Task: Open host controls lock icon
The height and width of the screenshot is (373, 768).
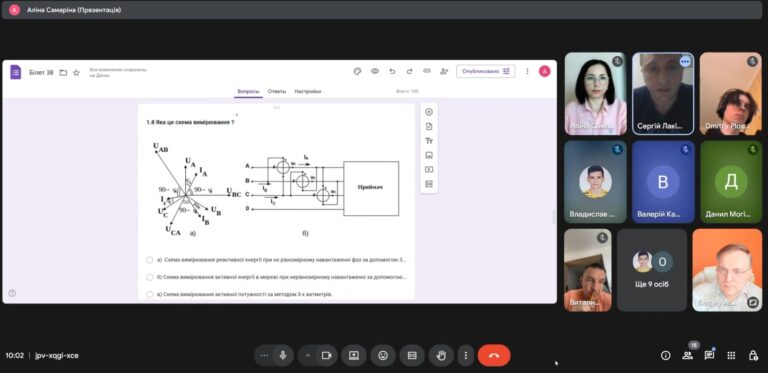Action: coord(753,356)
